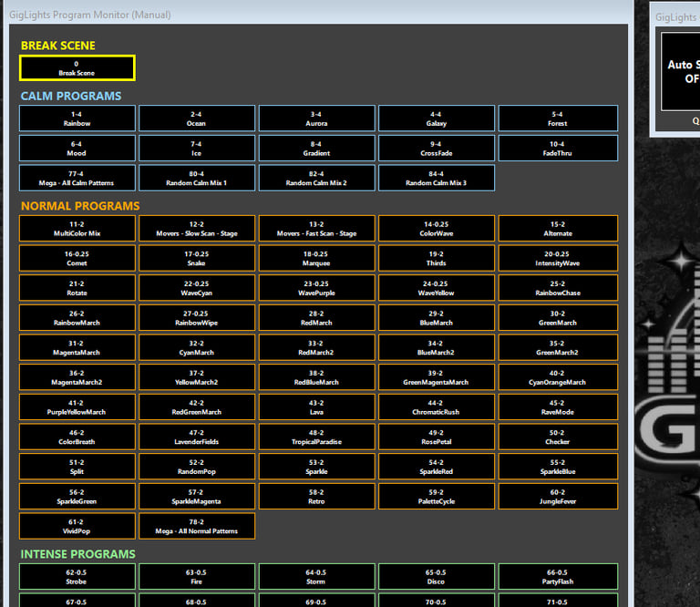Select Random Calm Mix 3
The width and height of the screenshot is (700, 607).
coord(437,178)
